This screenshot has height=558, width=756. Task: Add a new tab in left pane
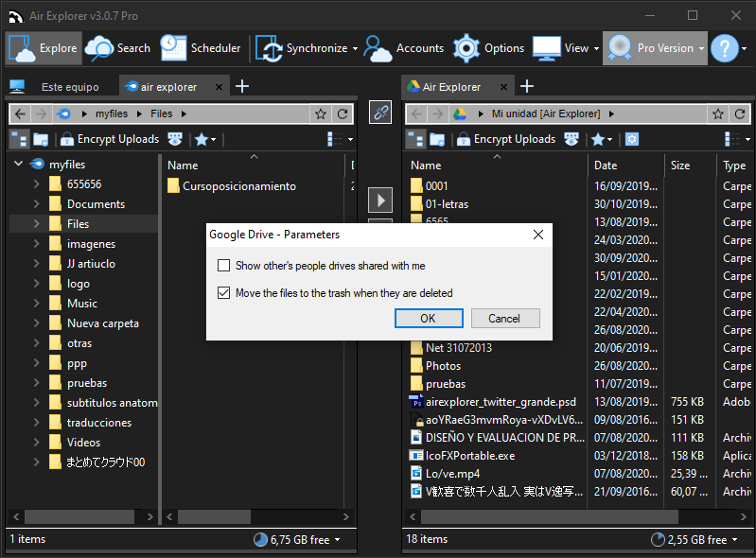tap(242, 86)
